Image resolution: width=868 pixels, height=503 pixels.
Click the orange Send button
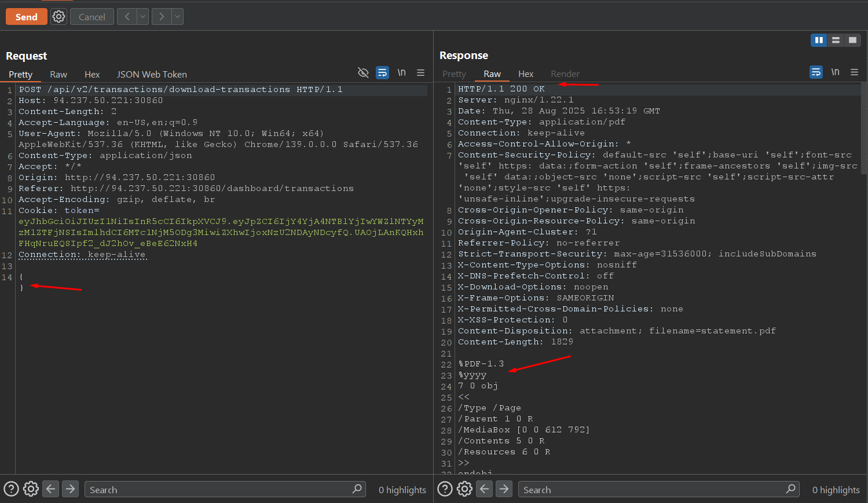point(26,17)
